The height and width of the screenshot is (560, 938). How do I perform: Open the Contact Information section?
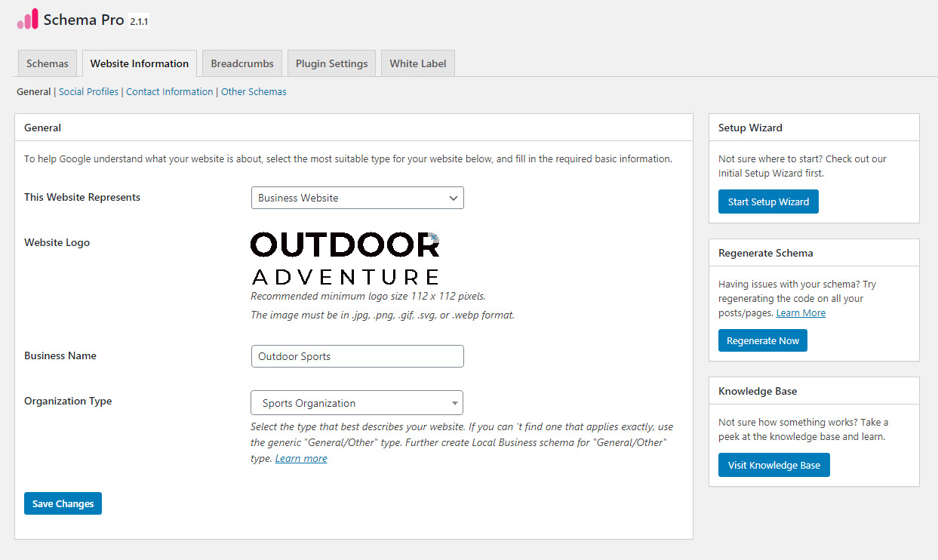tap(169, 91)
